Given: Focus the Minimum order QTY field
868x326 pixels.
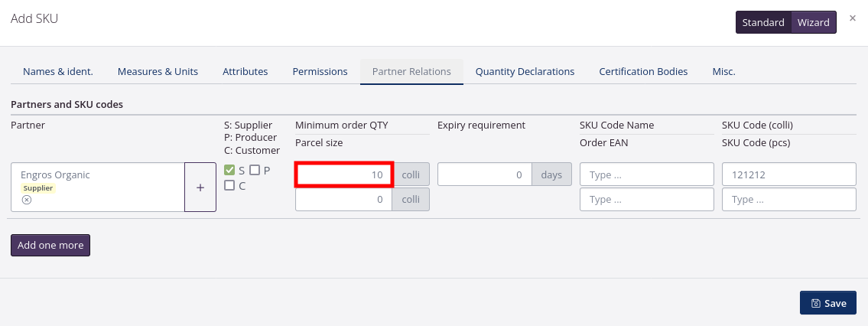Looking at the screenshot, I should point(344,174).
